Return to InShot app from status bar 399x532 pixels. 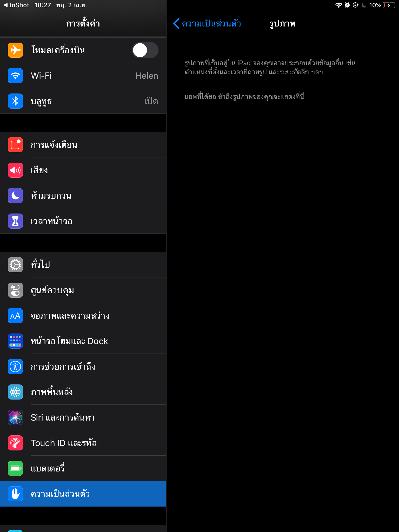[x=16, y=5]
